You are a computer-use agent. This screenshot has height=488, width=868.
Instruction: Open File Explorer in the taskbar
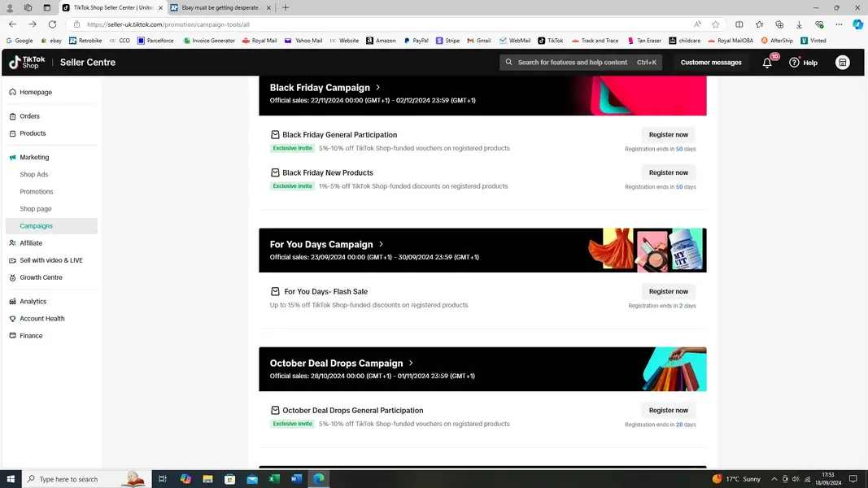click(x=207, y=478)
